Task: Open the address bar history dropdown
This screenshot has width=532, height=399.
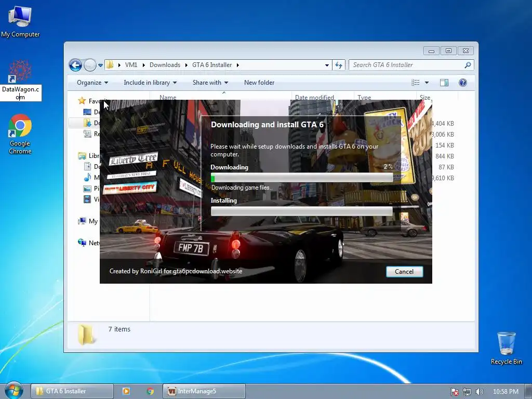Action: click(x=327, y=65)
